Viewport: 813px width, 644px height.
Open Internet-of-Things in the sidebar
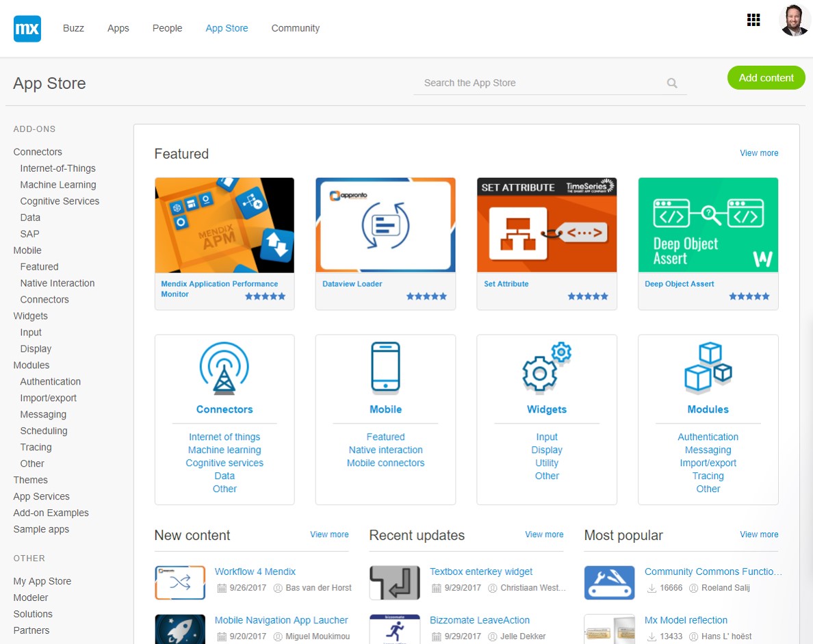pos(58,168)
